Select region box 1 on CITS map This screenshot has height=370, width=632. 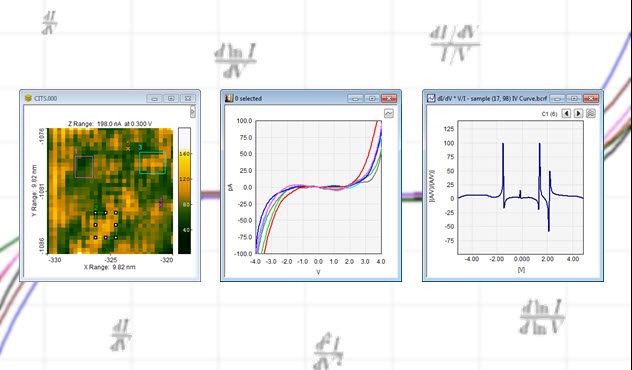[84, 167]
